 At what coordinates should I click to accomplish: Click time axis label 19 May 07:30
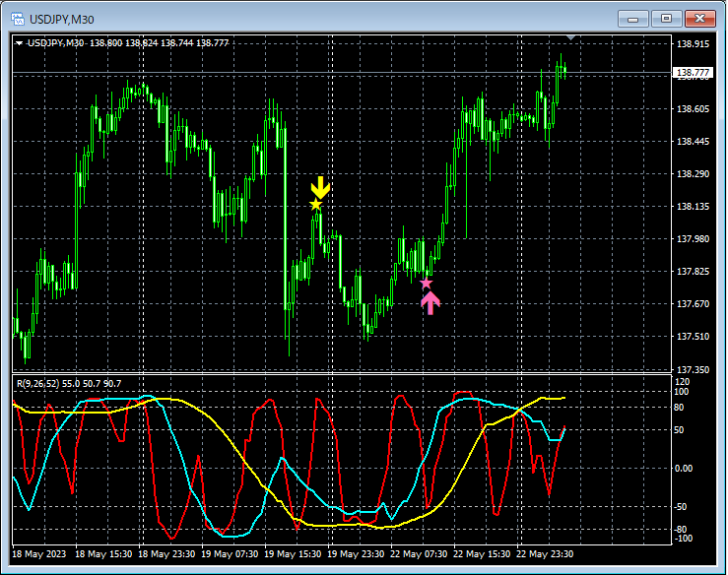230,554
